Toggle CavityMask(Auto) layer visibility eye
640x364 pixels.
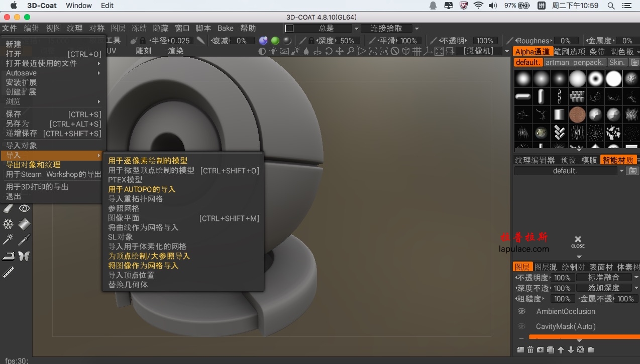522,327
